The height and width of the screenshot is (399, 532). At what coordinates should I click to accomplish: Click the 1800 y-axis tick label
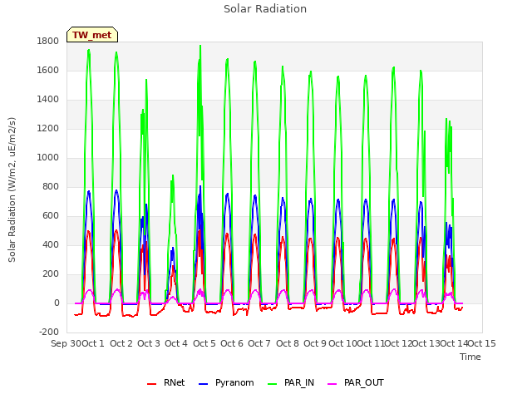(48, 41)
